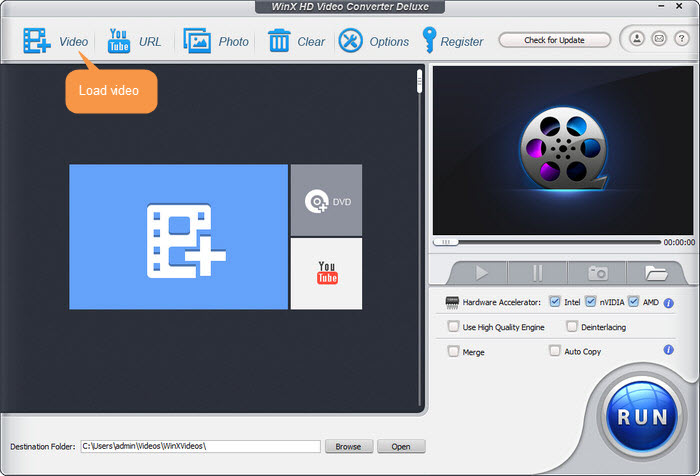Select the DVD disc tile
The width and height of the screenshot is (700, 476).
[326, 200]
